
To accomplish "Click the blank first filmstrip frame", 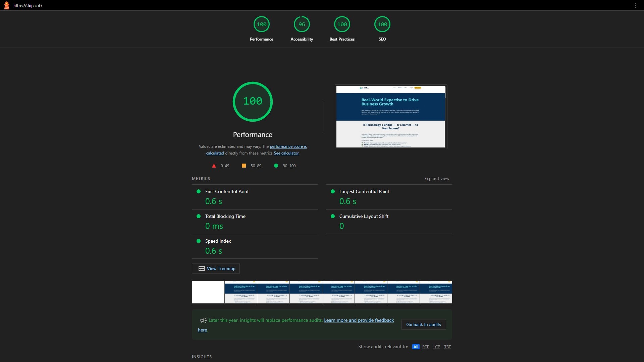I will coord(208,292).
